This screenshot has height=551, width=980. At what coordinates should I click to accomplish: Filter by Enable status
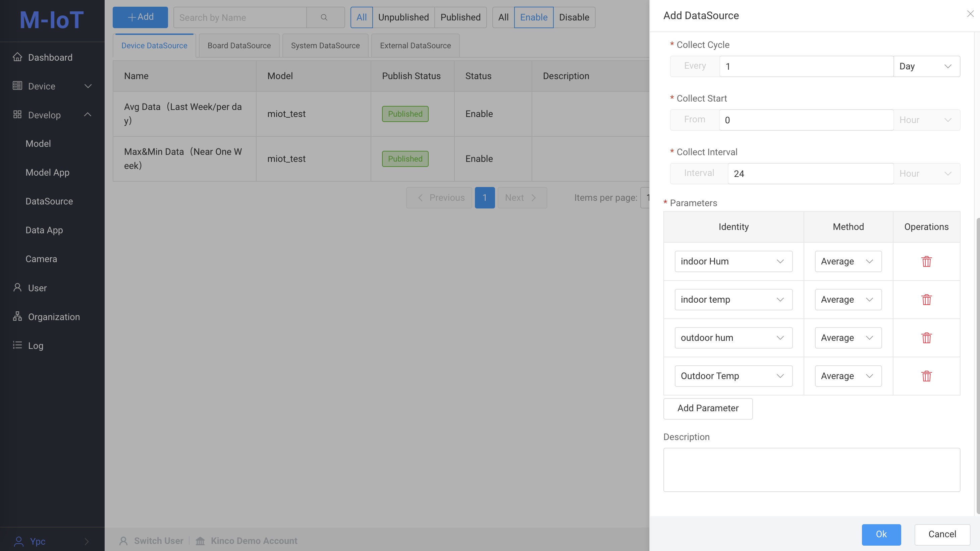[x=534, y=17]
